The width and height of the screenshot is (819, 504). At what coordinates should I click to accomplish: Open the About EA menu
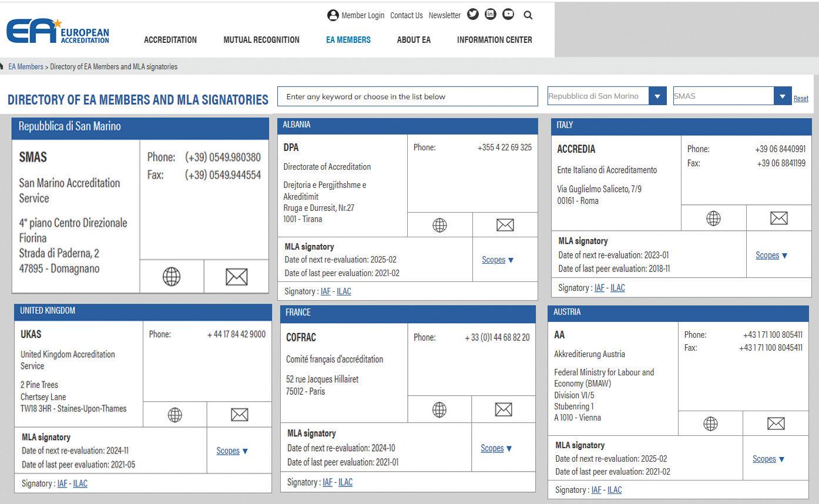pos(414,40)
